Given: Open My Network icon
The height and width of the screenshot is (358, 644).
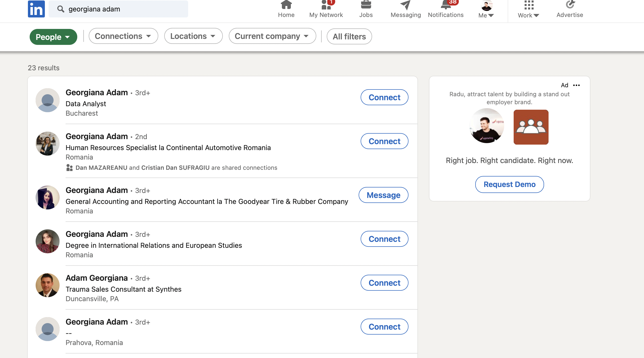Looking at the screenshot, I should [326, 5].
